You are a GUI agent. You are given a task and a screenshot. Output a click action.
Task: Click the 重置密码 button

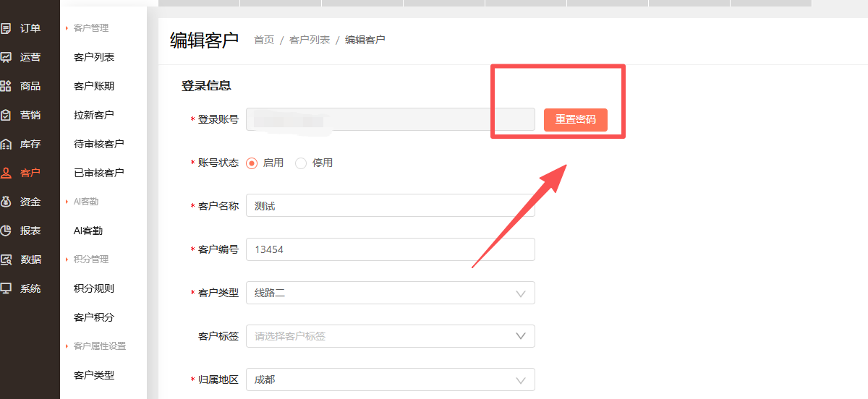coord(576,119)
